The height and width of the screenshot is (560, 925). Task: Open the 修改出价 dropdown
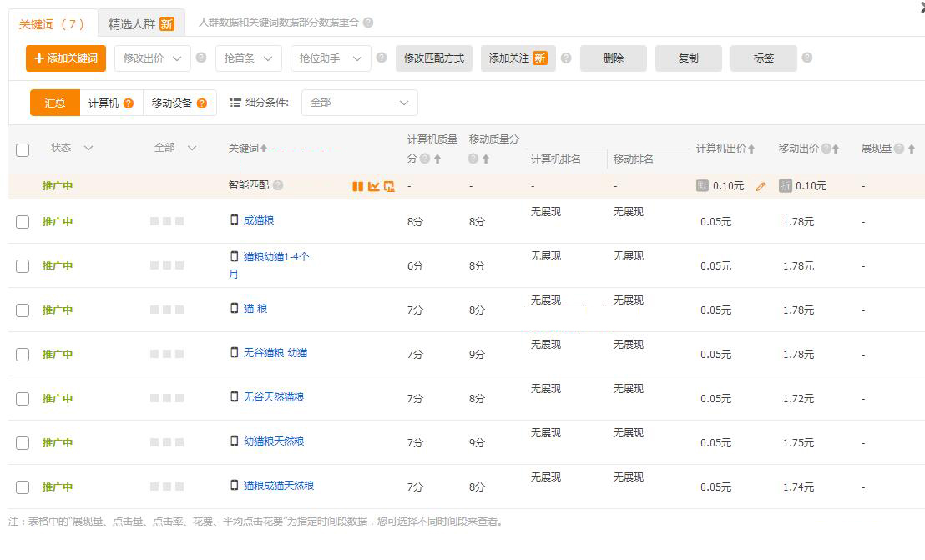(152, 58)
